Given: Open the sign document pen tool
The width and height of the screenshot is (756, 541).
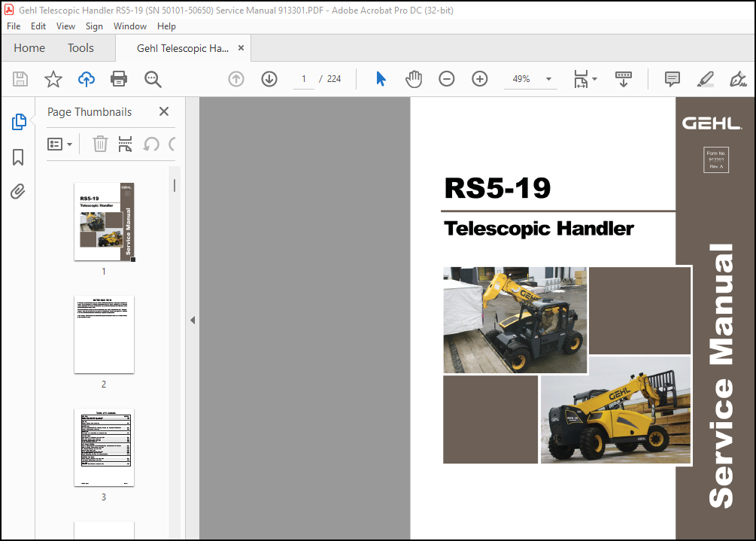Looking at the screenshot, I should tap(738, 79).
